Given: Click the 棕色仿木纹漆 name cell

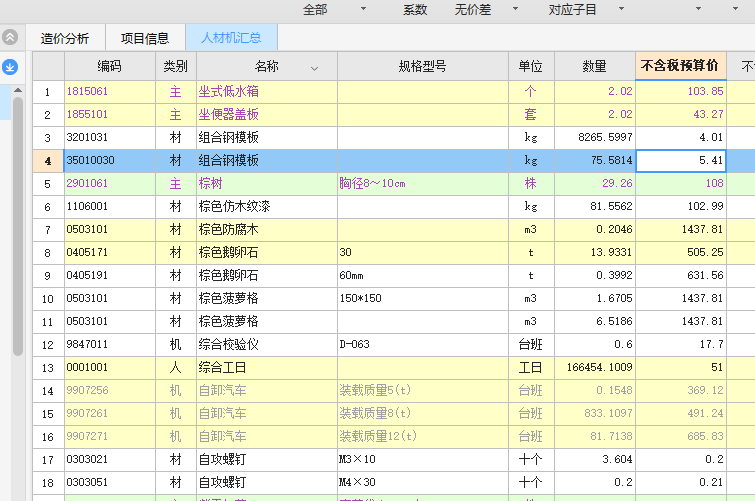Looking at the screenshot, I should click(x=267, y=207).
